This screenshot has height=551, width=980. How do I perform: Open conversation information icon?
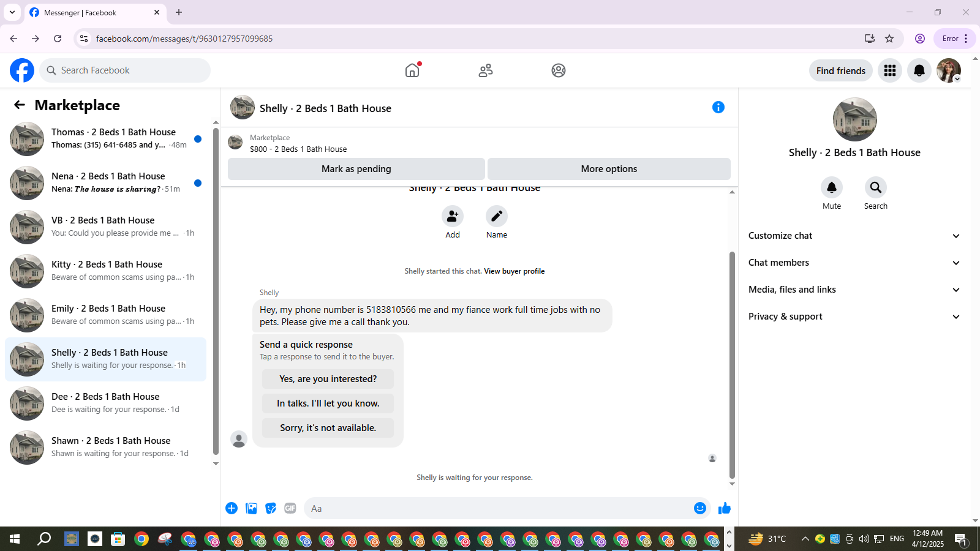pos(718,107)
